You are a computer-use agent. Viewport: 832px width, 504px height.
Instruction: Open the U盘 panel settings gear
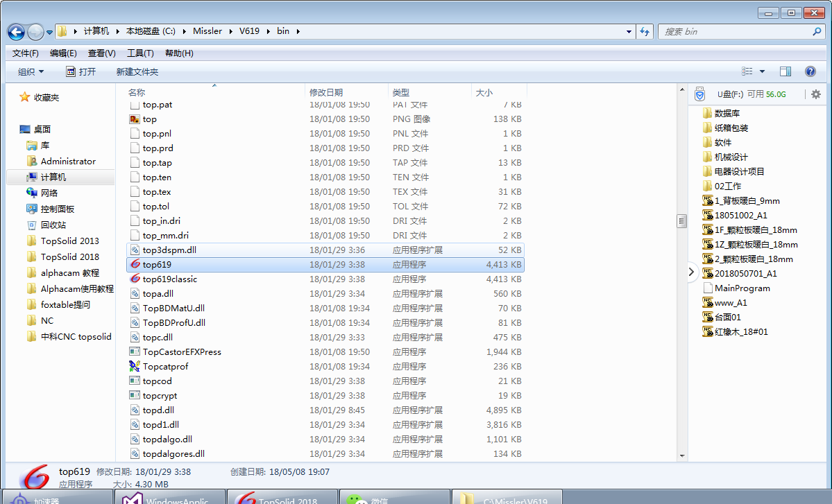(x=815, y=94)
